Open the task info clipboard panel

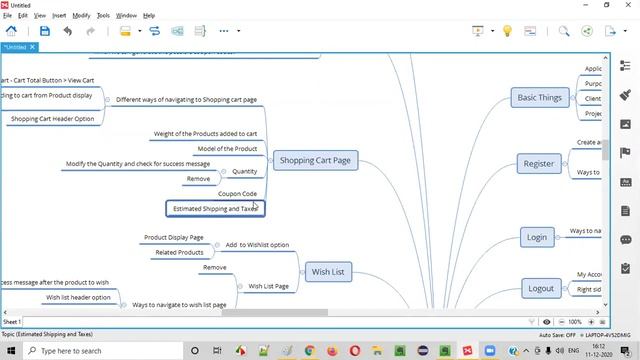pyautogui.click(x=625, y=269)
